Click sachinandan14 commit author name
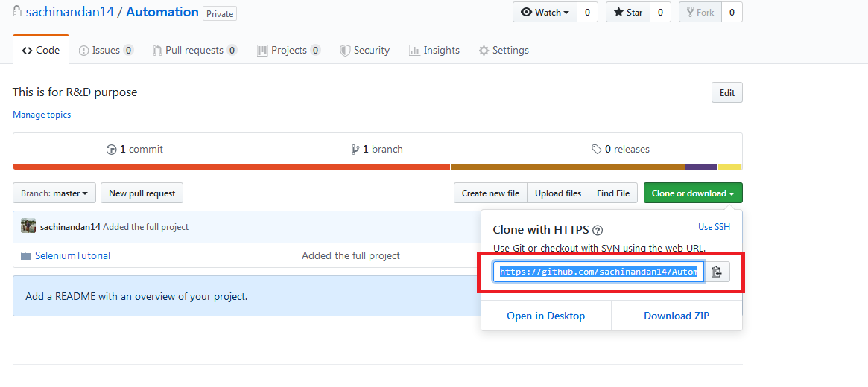868x387 pixels. (70, 227)
